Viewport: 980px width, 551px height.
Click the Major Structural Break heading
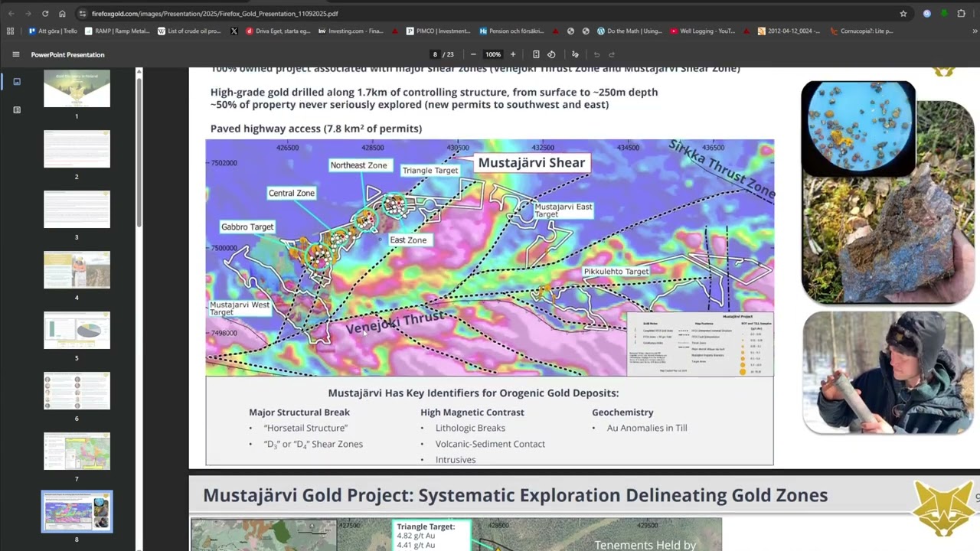(299, 412)
